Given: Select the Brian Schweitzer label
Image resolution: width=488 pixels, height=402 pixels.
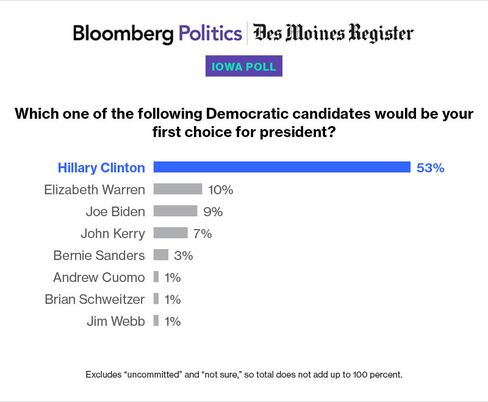Looking at the screenshot, I should (95, 299).
